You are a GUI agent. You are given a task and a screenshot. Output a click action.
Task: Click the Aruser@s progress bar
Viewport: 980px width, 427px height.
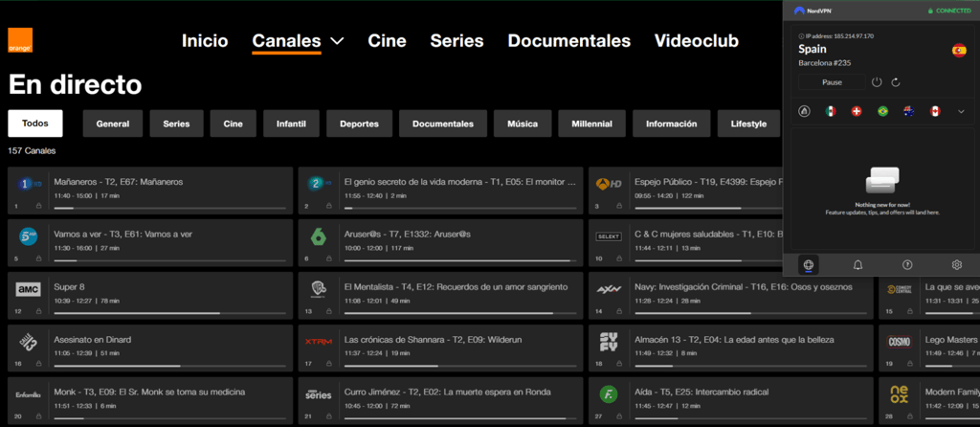(x=460, y=260)
